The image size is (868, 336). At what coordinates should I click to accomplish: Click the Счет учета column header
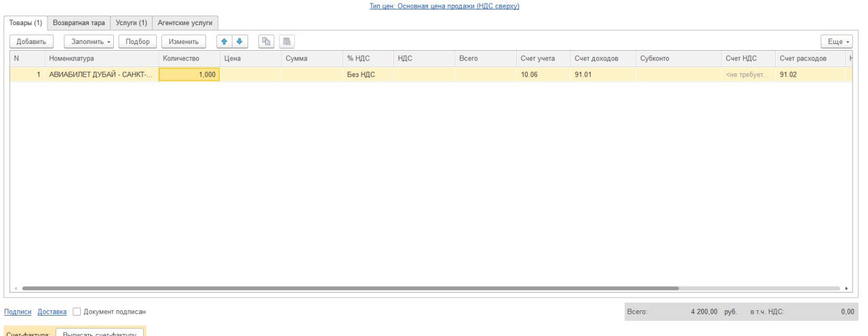(543, 59)
